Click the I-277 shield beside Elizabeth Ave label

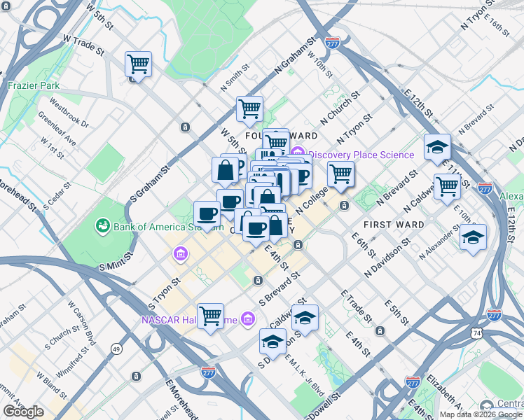[413, 382]
